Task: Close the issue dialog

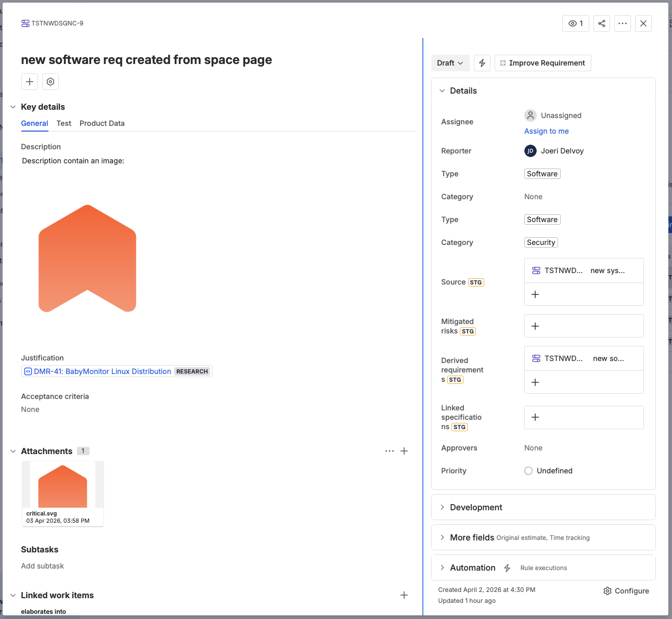Action: tap(643, 23)
